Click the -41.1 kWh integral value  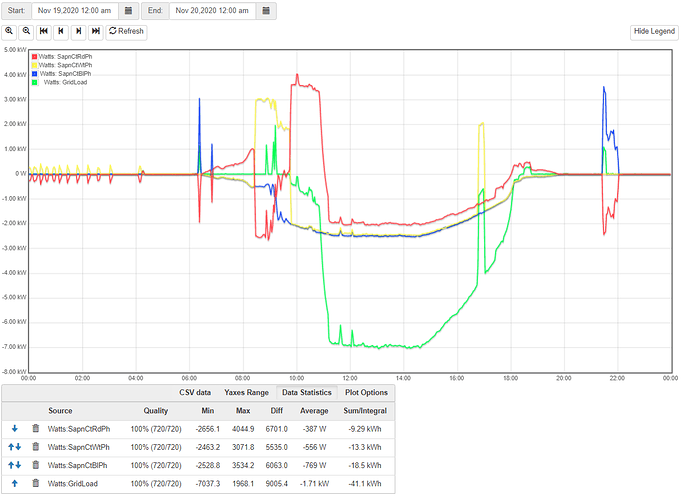pos(365,484)
